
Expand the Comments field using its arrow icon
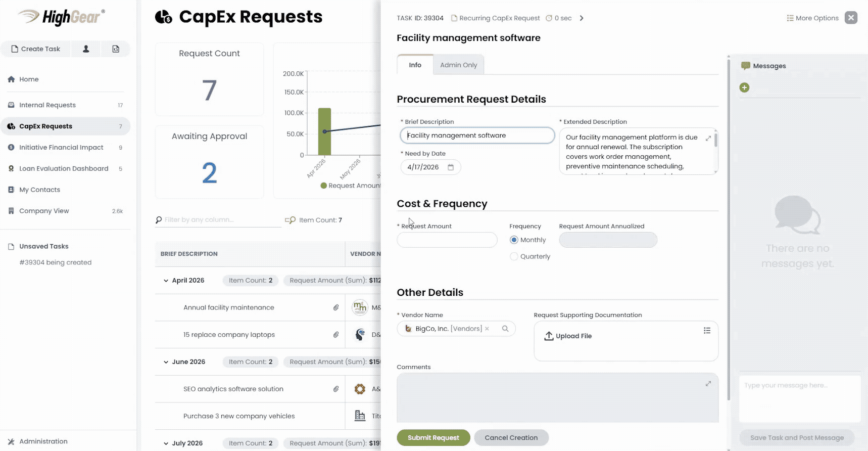pyautogui.click(x=708, y=384)
